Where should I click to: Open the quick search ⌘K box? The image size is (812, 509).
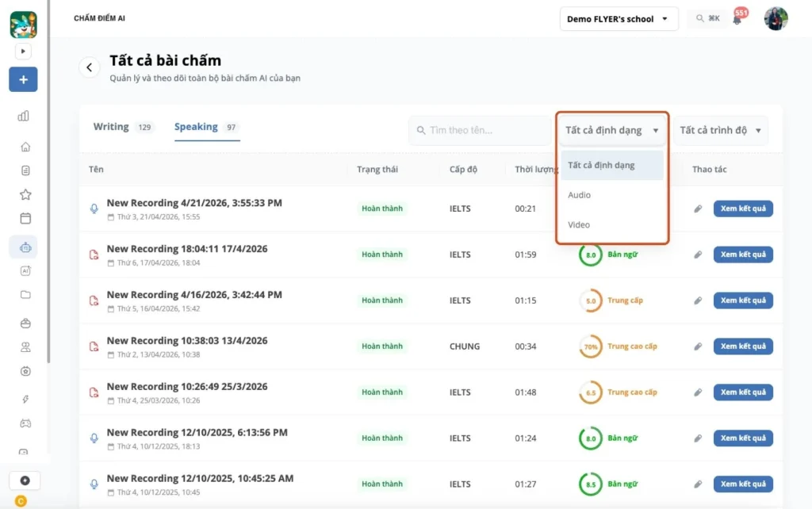[707, 19]
